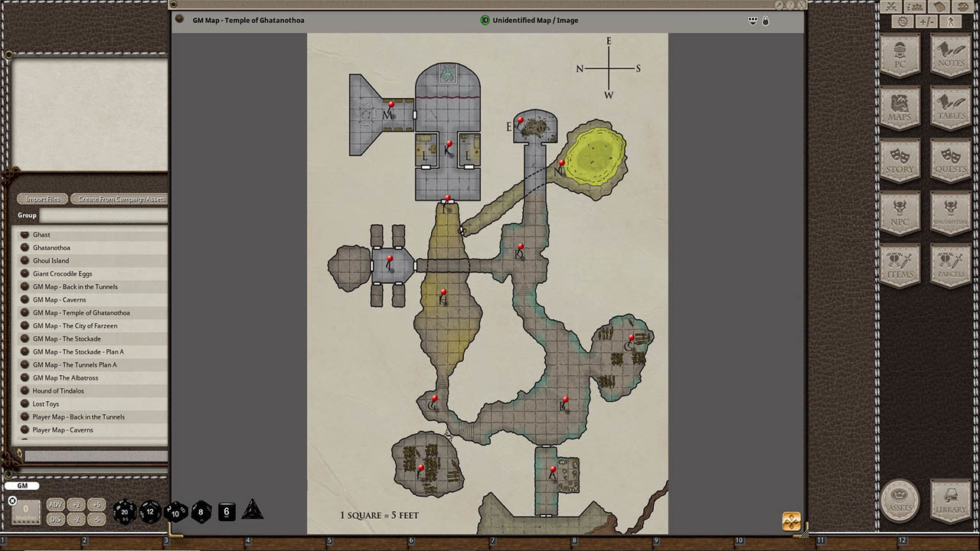This screenshot has width=980, height=551.
Task: Click the Create From Campaign Assets button
Action: [x=119, y=198]
